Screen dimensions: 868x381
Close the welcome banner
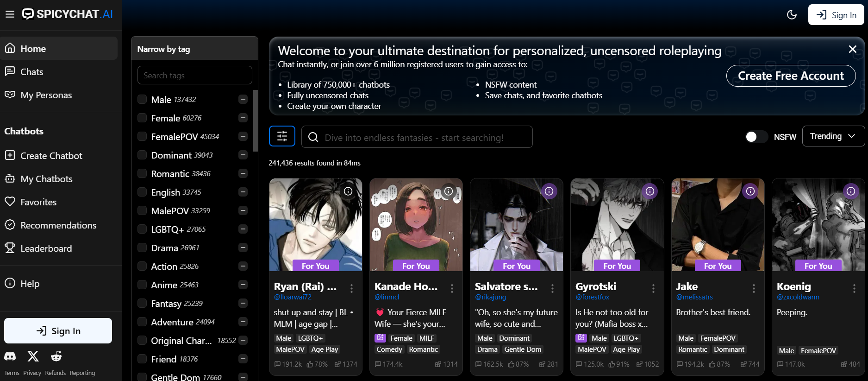(853, 49)
